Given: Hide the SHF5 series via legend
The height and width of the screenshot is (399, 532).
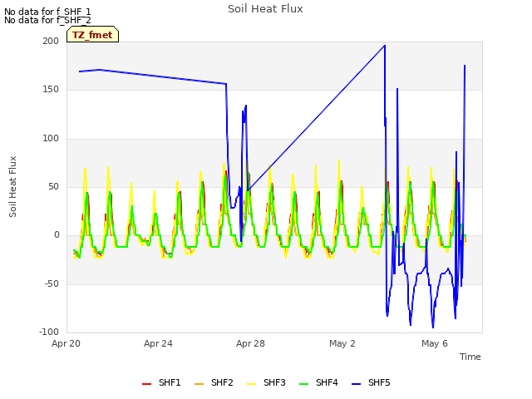Looking at the screenshot, I should coord(371,382).
